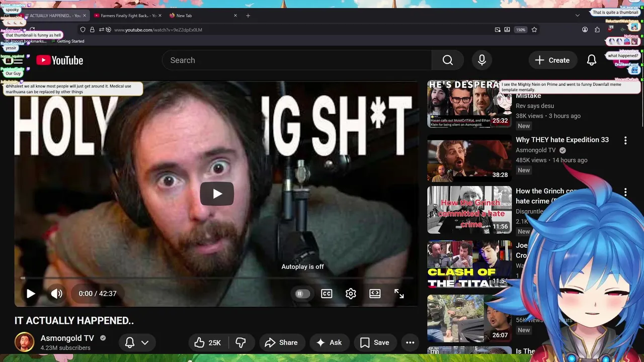Start voice search with the microphone icon
The image size is (644, 362).
482,60
